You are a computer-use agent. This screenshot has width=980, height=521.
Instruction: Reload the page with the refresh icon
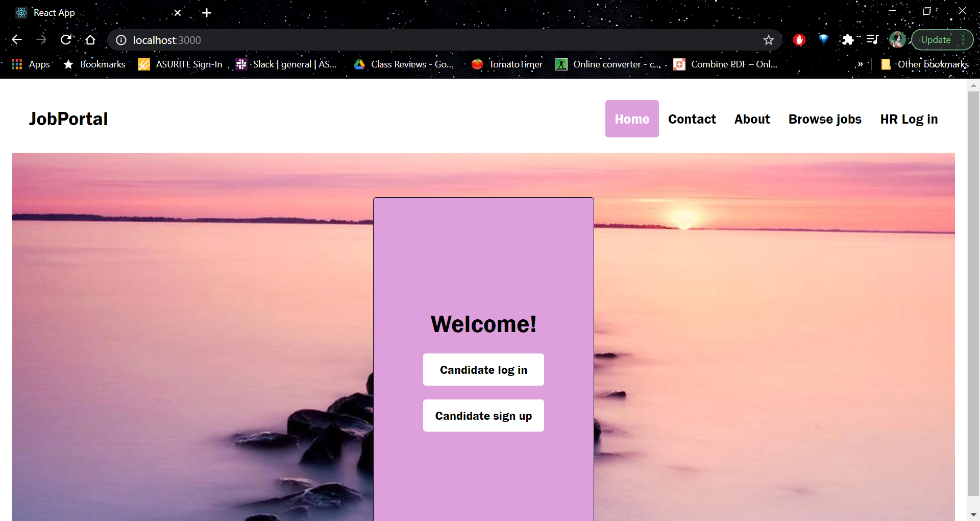tap(66, 40)
